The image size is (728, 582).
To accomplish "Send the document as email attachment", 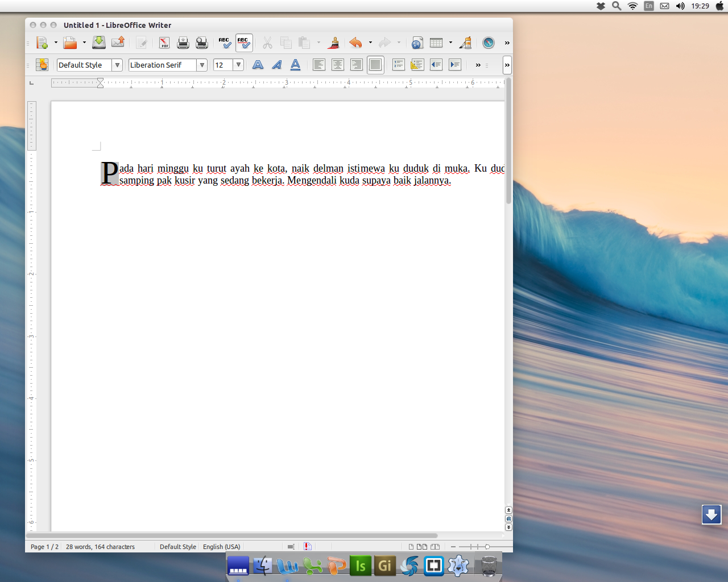I will 118,43.
